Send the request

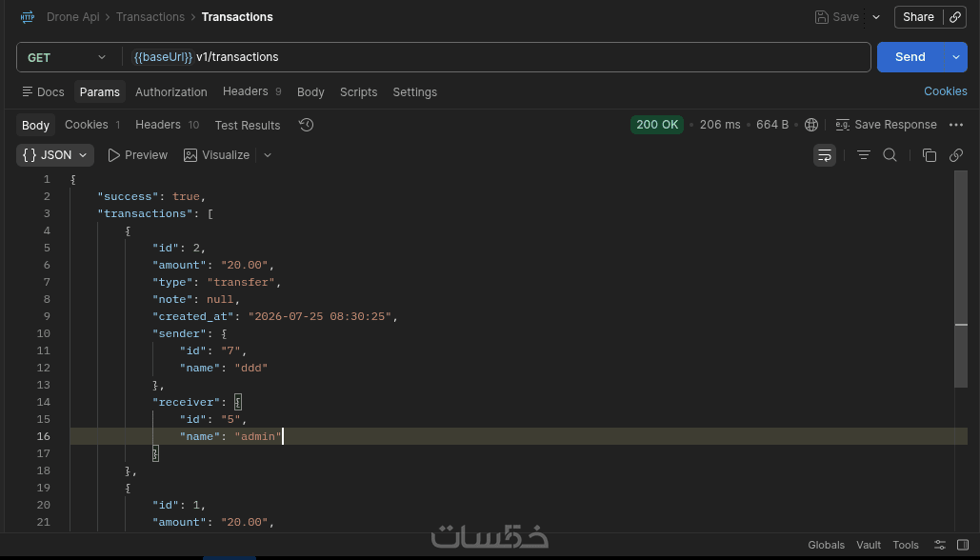910,57
